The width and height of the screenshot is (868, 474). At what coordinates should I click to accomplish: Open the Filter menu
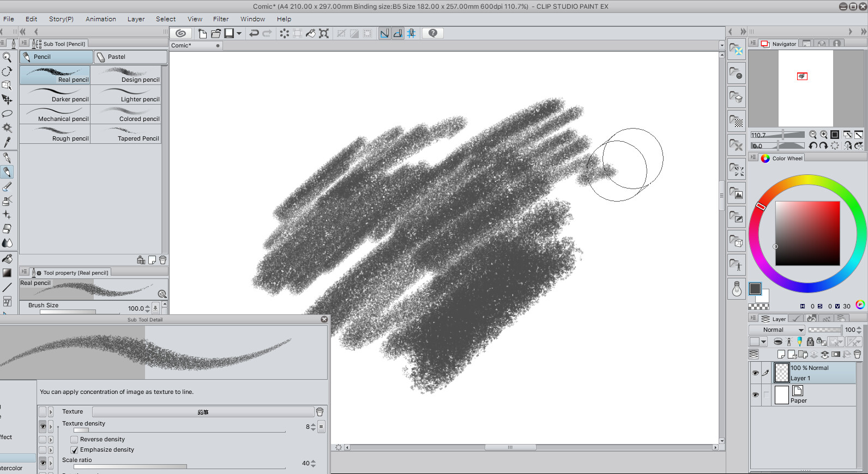(x=220, y=19)
